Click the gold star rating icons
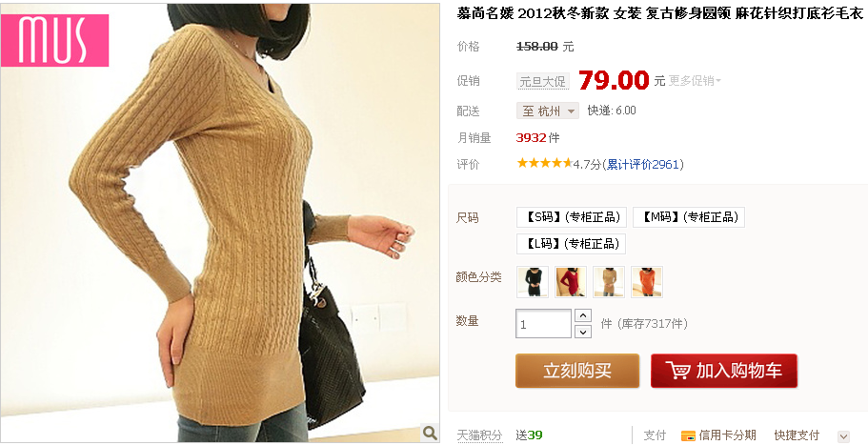868x445 pixels. (544, 163)
